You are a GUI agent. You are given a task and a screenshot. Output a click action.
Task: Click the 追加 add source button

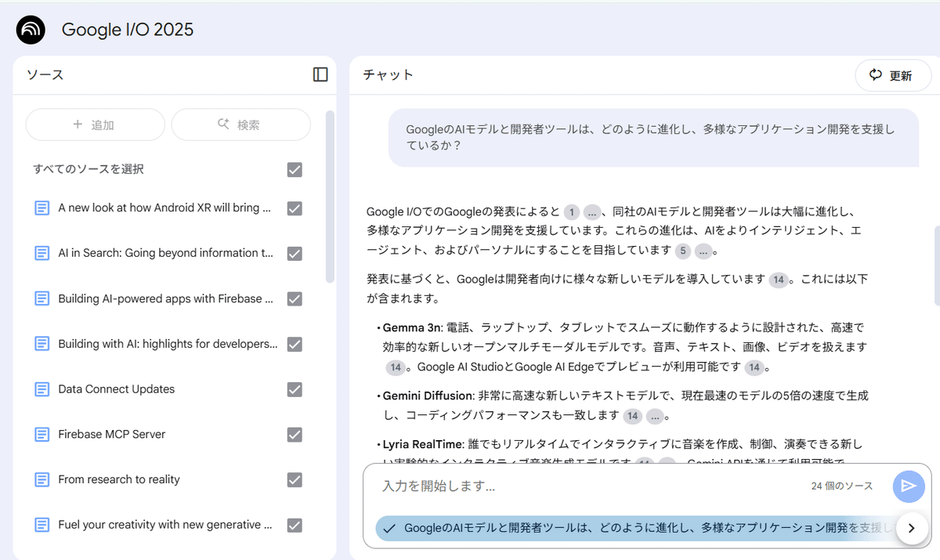pyautogui.click(x=95, y=125)
